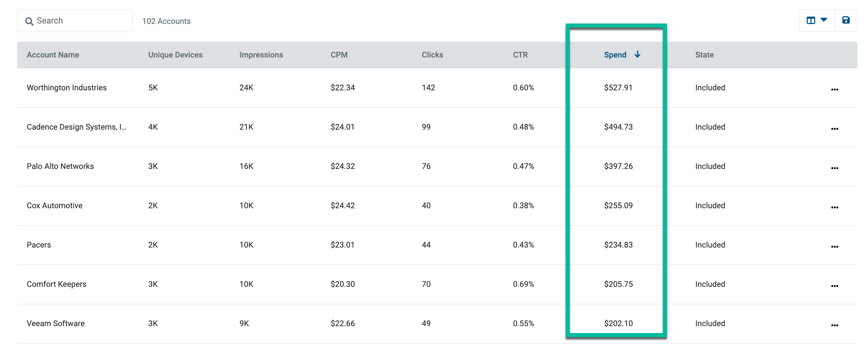Click spend value $494.73

pyautogui.click(x=618, y=127)
